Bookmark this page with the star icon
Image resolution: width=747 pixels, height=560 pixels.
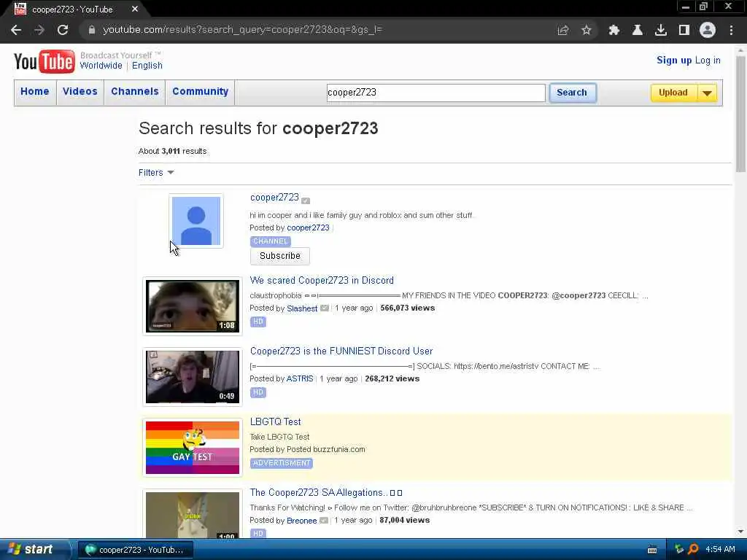587,30
